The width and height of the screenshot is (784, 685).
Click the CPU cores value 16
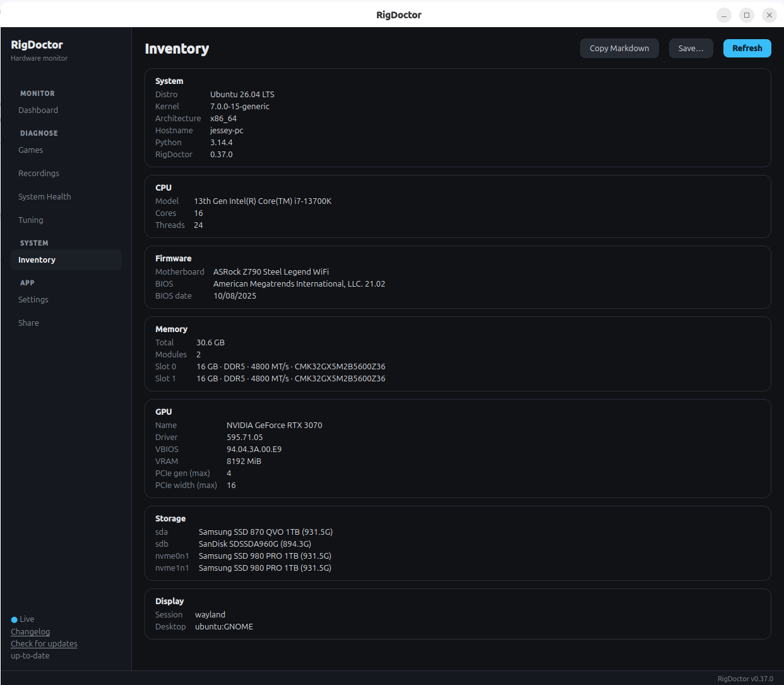point(198,213)
